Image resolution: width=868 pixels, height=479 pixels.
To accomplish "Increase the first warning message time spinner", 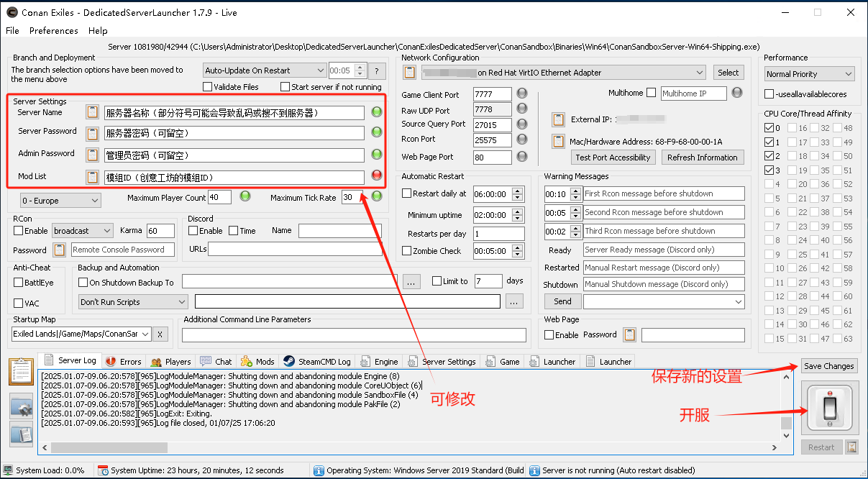I will [x=575, y=191].
